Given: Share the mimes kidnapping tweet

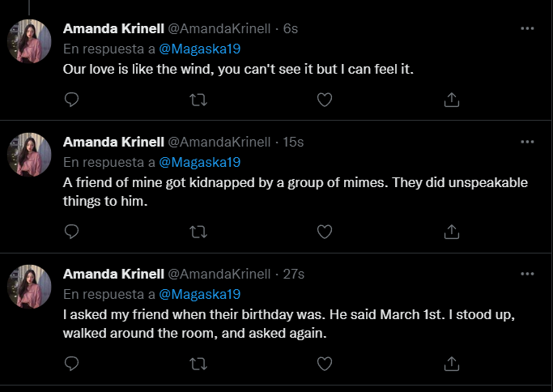Looking at the screenshot, I should click(x=452, y=232).
